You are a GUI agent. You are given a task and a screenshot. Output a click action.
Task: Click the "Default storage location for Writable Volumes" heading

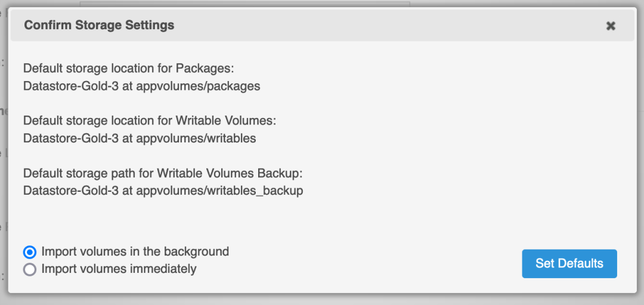[150, 121]
